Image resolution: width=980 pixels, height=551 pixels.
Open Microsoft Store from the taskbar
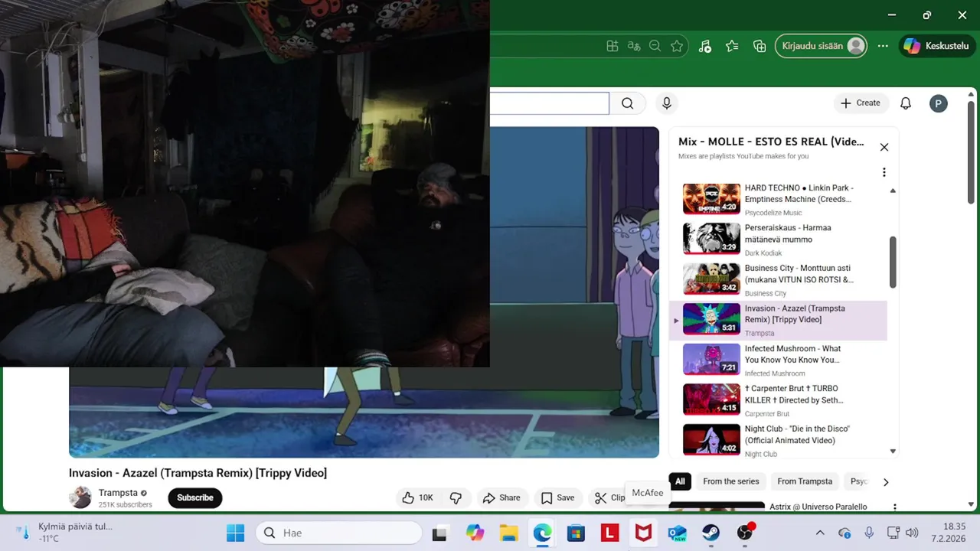(x=576, y=533)
